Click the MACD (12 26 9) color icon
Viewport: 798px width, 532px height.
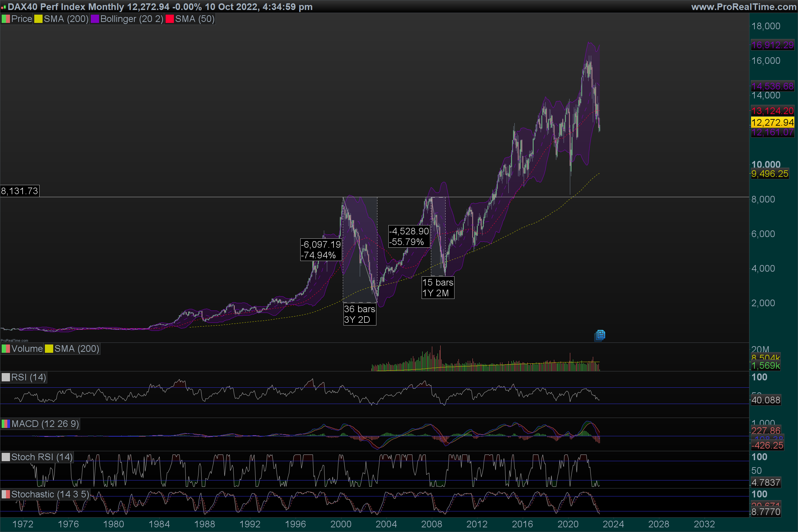point(6,424)
